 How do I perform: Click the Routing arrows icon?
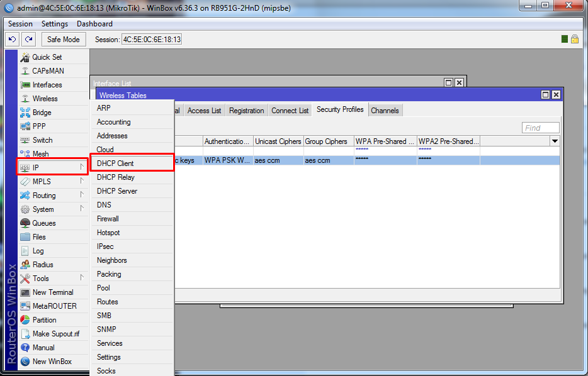pos(25,196)
